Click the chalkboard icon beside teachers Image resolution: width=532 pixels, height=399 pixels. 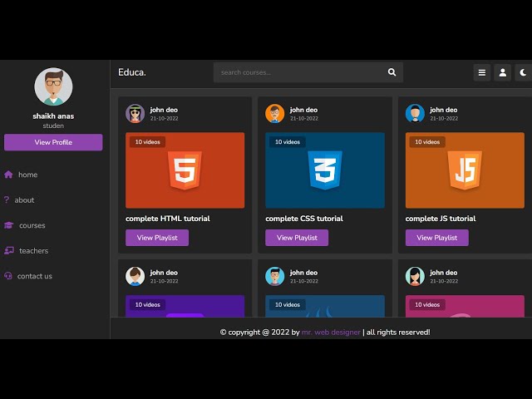(x=9, y=251)
